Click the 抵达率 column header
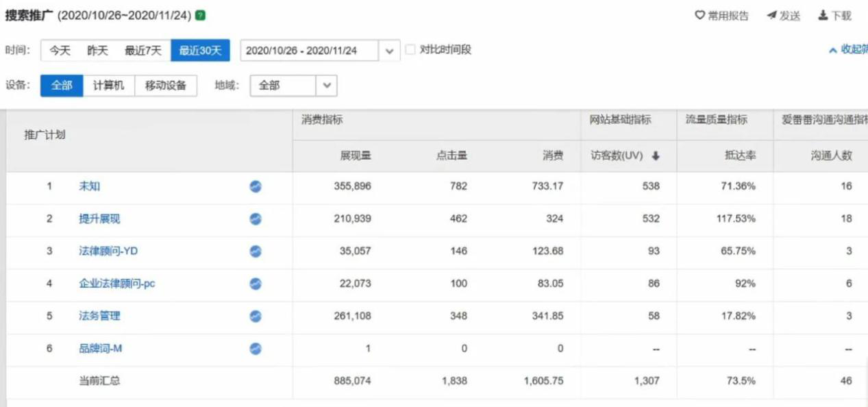This screenshot has width=868, height=407. (x=740, y=156)
